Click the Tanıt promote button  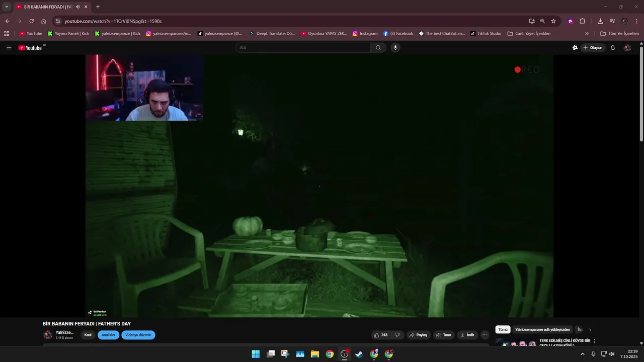click(x=443, y=335)
